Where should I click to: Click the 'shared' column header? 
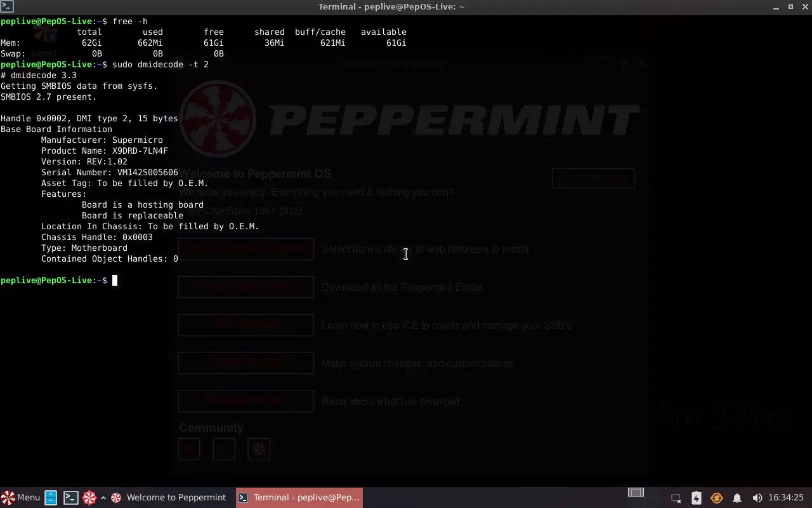coord(270,32)
